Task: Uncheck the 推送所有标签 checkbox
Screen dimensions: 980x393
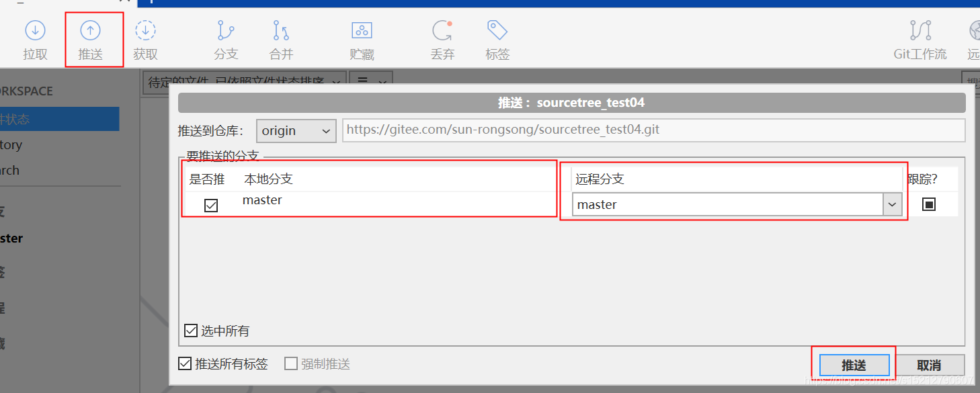Action: pyautogui.click(x=185, y=363)
